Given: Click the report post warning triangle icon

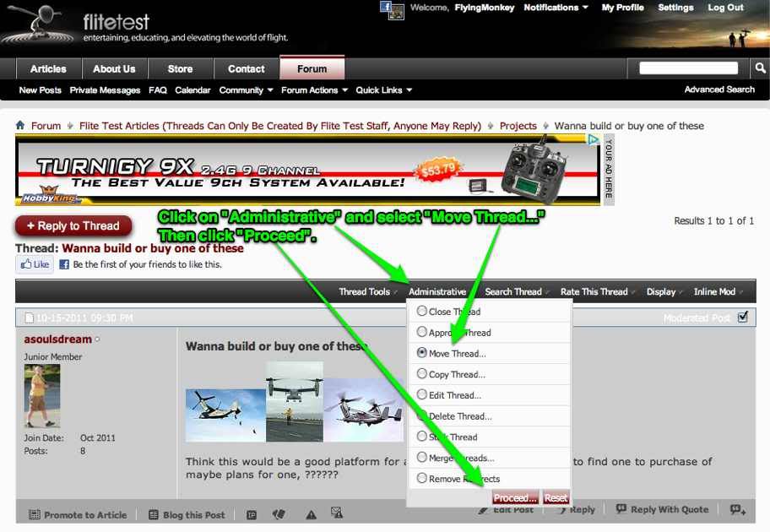Looking at the screenshot, I should [x=311, y=514].
